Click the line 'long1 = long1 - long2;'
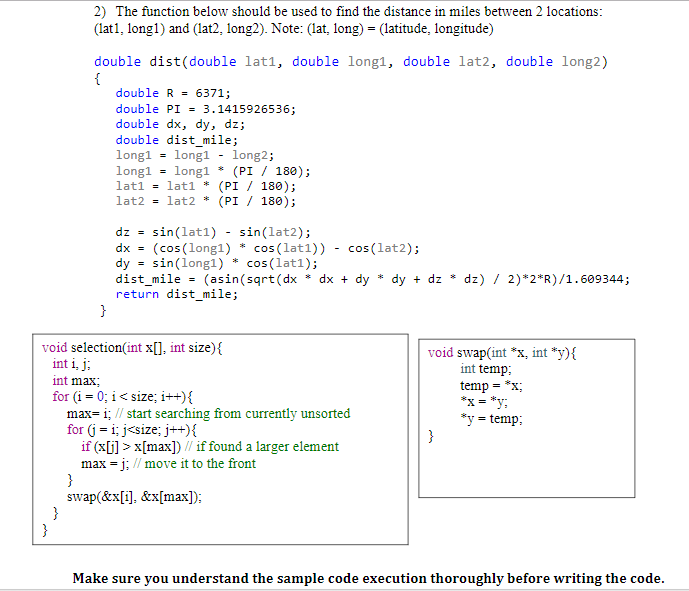This screenshot has height=591, width=689. coord(195,156)
